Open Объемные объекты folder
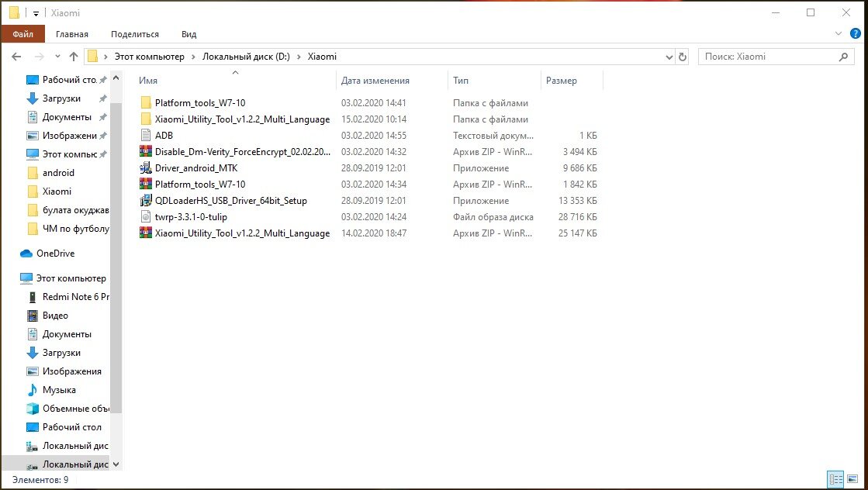The width and height of the screenshot is (868, 490). pos(67,409)
